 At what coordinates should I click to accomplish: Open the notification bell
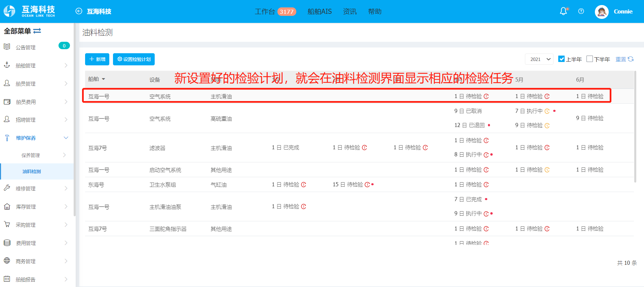pyautogui.click(x=564, y=11)
